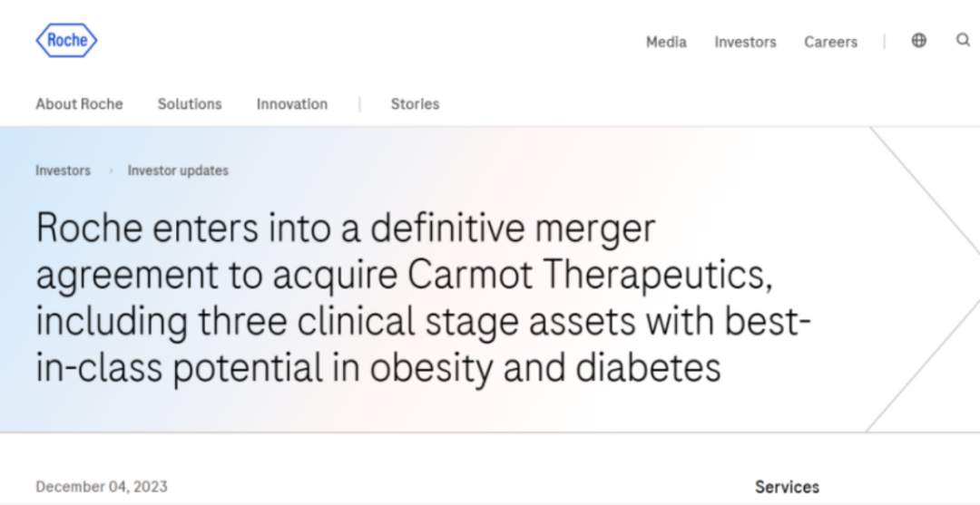Click the Roche hexagon logo
The width and height of the screenshot is (980, 505).
pos(66,41)
